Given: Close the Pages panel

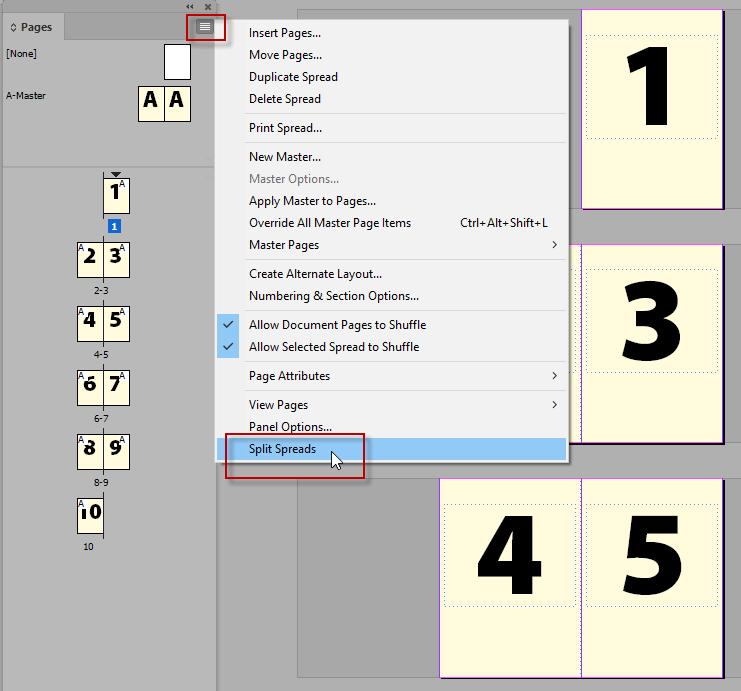Looking at the screenshot, I should pyautogui.click(x=207, y=6).
